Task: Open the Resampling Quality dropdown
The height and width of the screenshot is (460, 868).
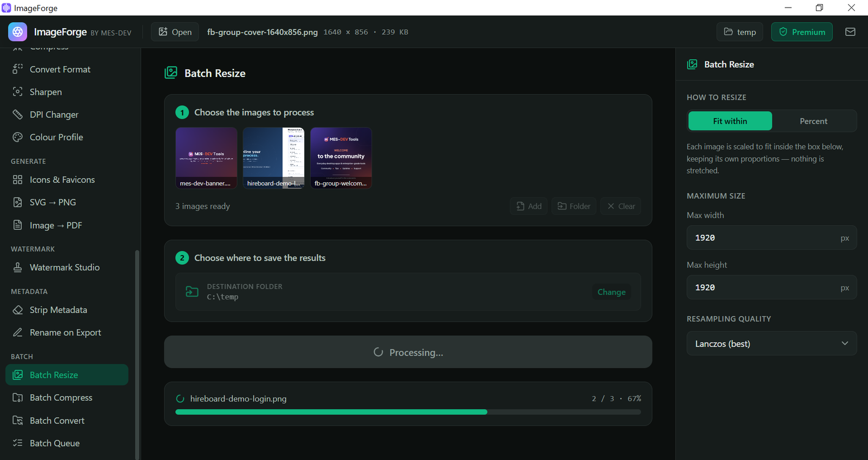Action: 771,343
